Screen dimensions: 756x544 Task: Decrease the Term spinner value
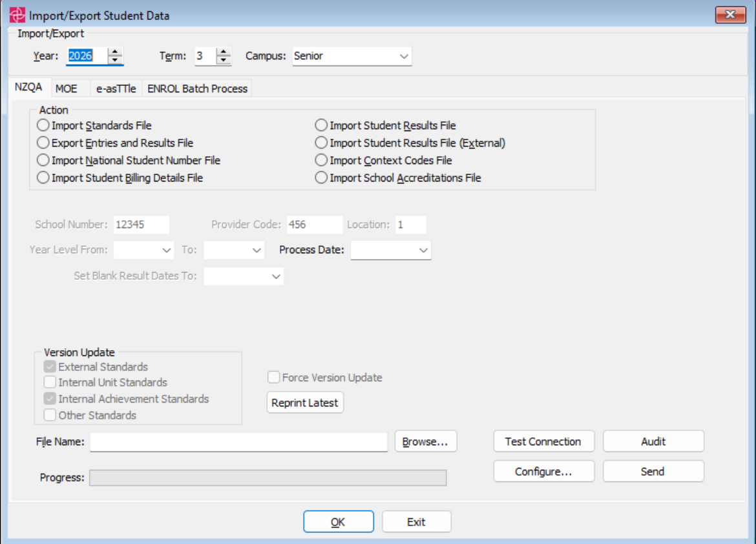click(x=223, y=60)
